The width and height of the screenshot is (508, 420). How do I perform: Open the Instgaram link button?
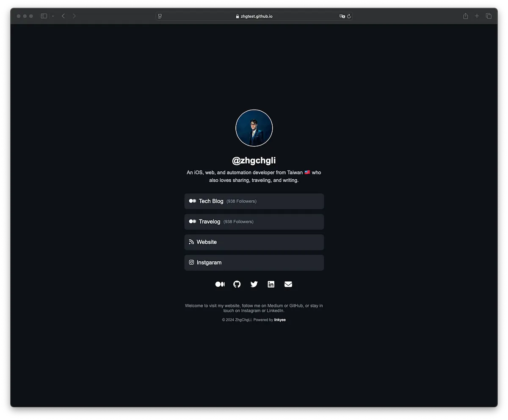(x=254, y=263)
